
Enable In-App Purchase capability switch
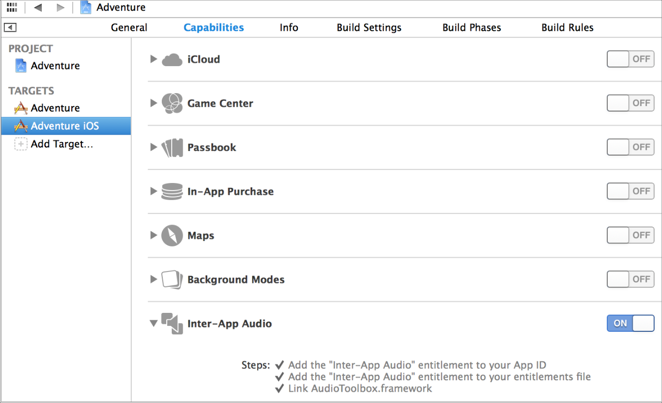pos(631,191)
